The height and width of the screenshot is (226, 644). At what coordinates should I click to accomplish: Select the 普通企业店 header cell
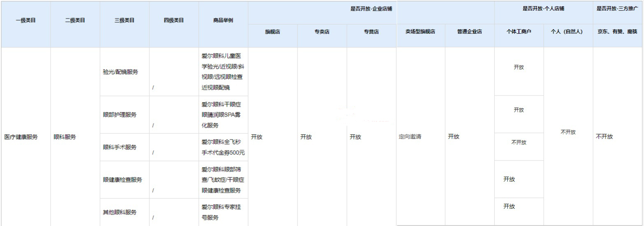(470, 32)
